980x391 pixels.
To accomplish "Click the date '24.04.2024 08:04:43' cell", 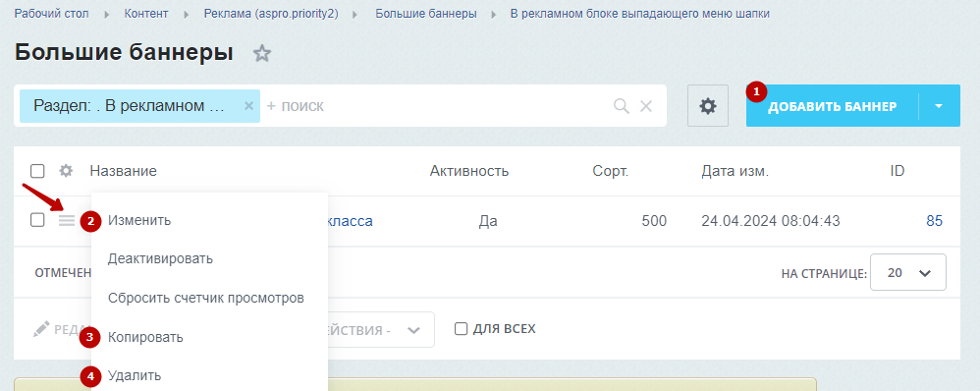I will tap(771, 220).
